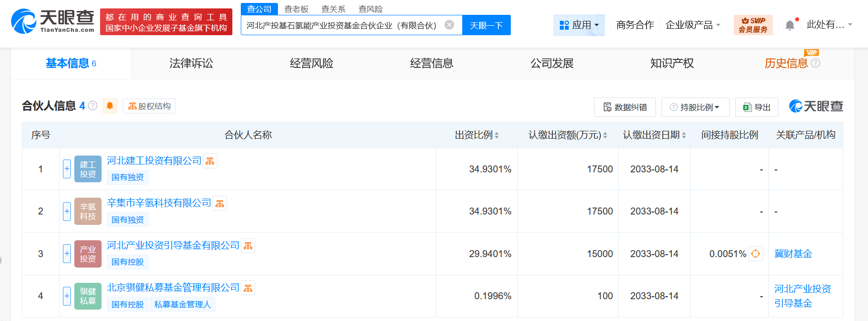Sort by 认缴出资日期 column arrows
Image resolution: width=868 pixels, height=321 pixels.
click(684, 135)
